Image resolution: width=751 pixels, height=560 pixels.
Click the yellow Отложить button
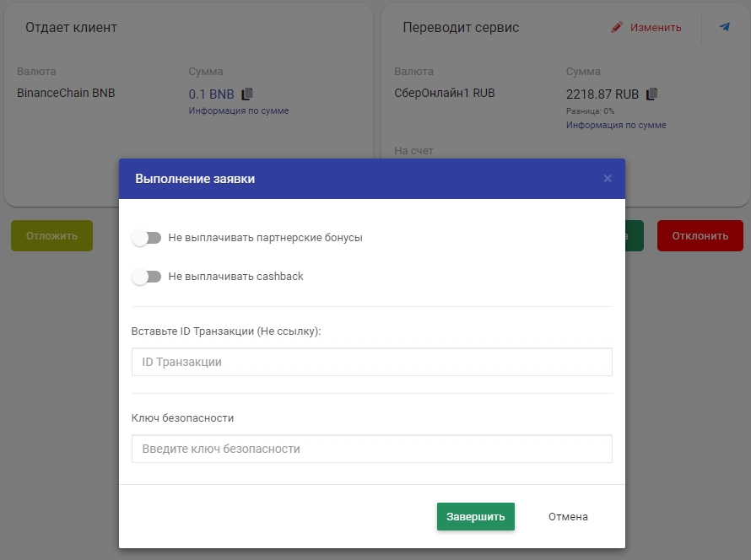pyautogui.click(x=51, y=236)
